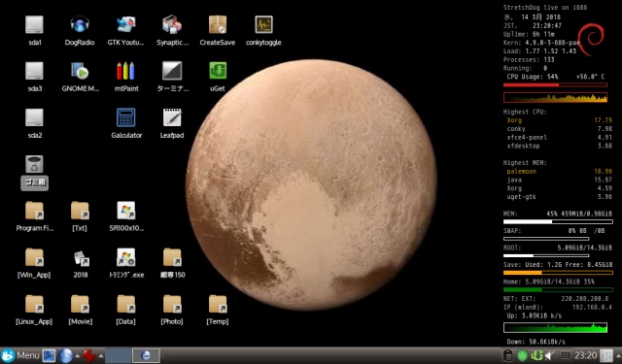Click the IP (wlan0) address line
Image resolution: width=622 pixels, height=364 pixels.
[x=557, y=308]
